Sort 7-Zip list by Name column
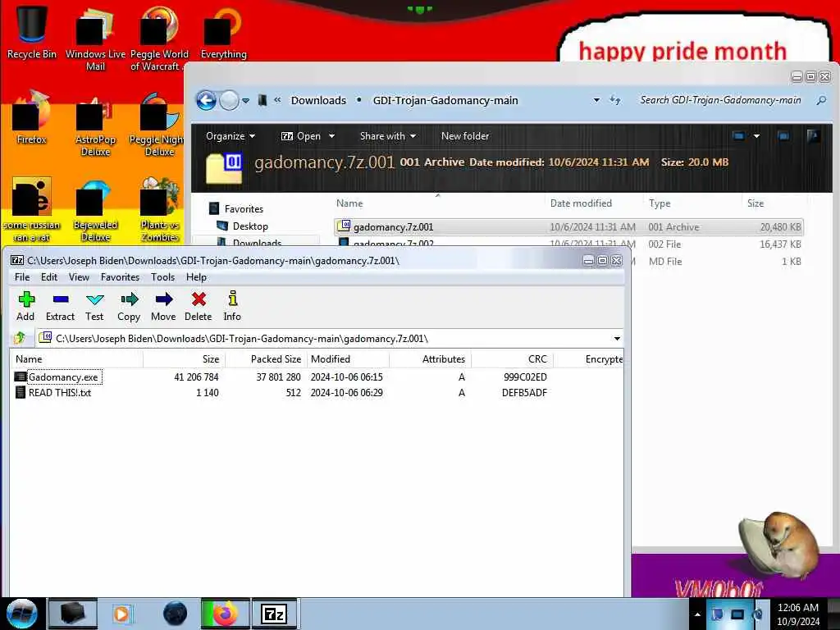 (76, 359)
